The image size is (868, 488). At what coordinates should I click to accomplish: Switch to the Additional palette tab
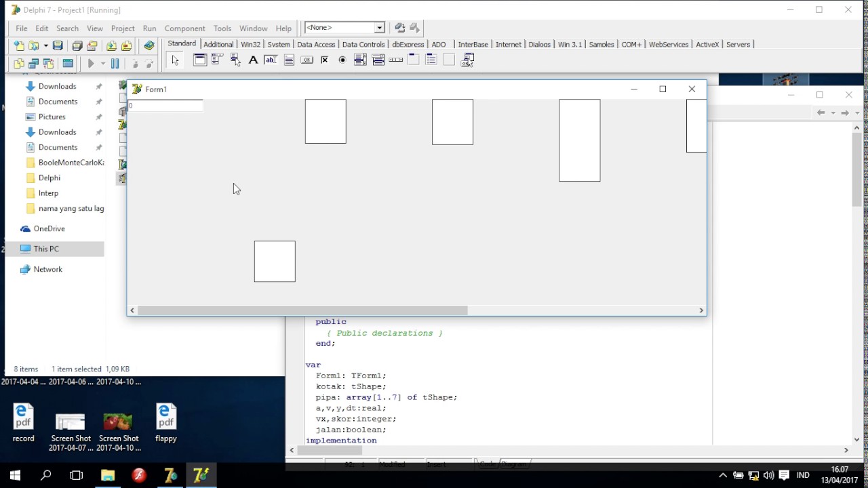(x=218, y=44)
